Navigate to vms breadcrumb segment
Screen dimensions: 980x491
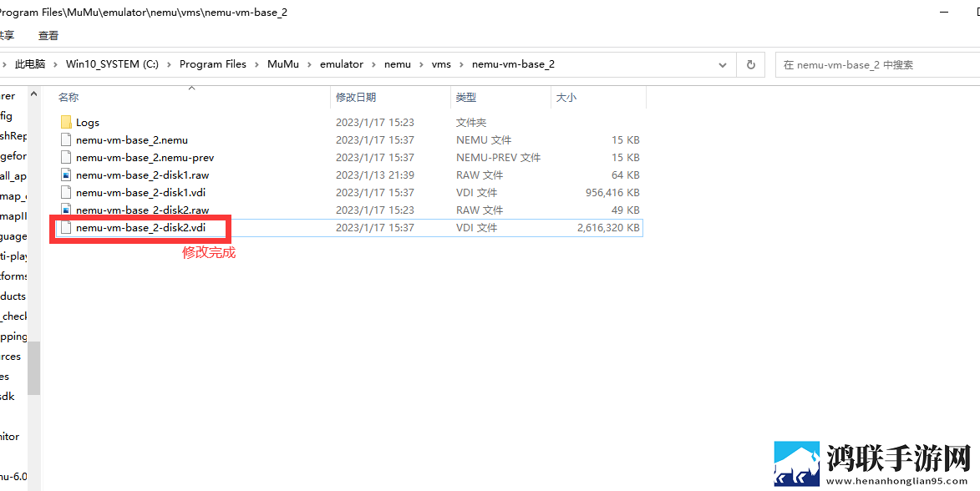441,64
